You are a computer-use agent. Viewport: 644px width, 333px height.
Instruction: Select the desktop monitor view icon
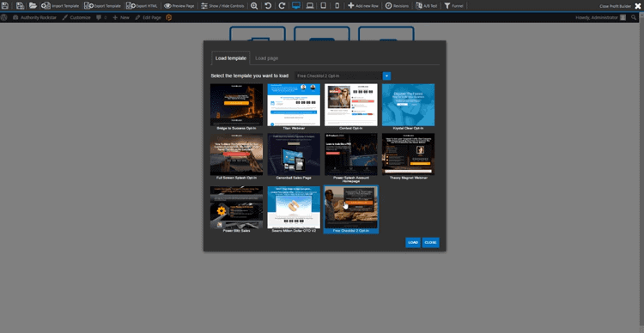click(296, 5)
